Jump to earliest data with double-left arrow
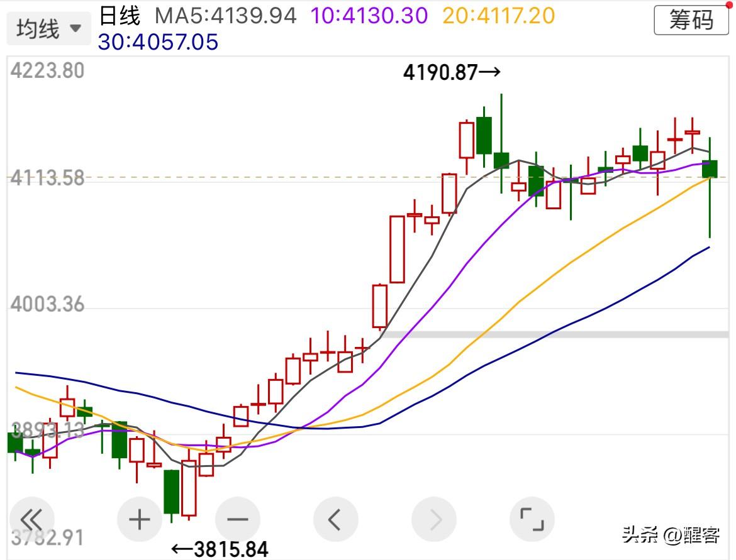This screenshot has height=560, width=736. 32,520
